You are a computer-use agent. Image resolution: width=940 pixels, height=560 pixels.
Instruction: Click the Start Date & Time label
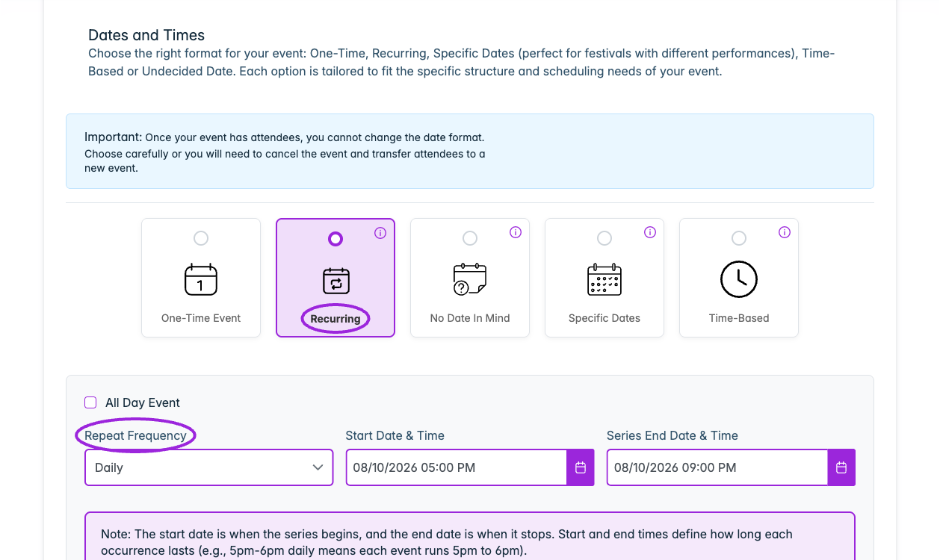pos(395,435)
